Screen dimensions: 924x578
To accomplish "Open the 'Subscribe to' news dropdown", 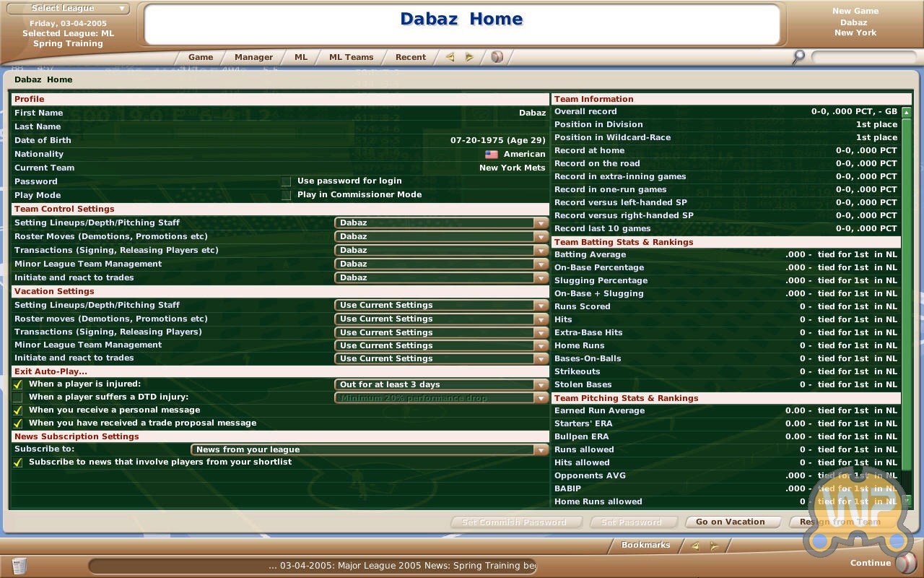I will tap(370, 450).
